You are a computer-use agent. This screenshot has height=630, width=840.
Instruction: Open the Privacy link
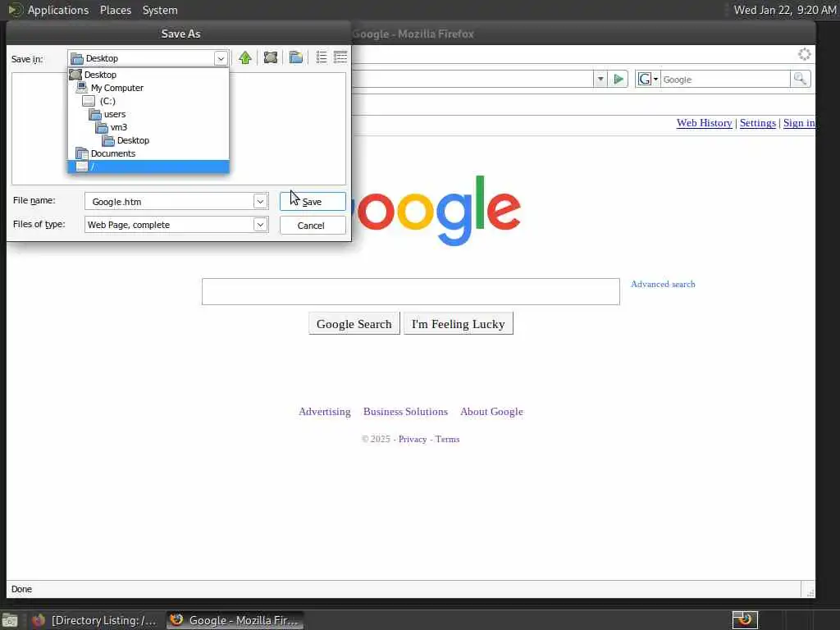tap(413, 440)
